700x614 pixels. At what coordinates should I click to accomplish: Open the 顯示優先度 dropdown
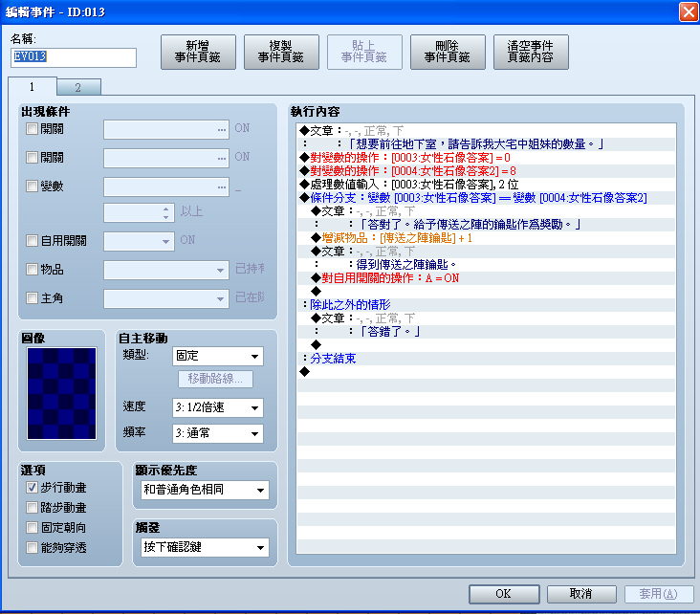[x=206, y=490]
